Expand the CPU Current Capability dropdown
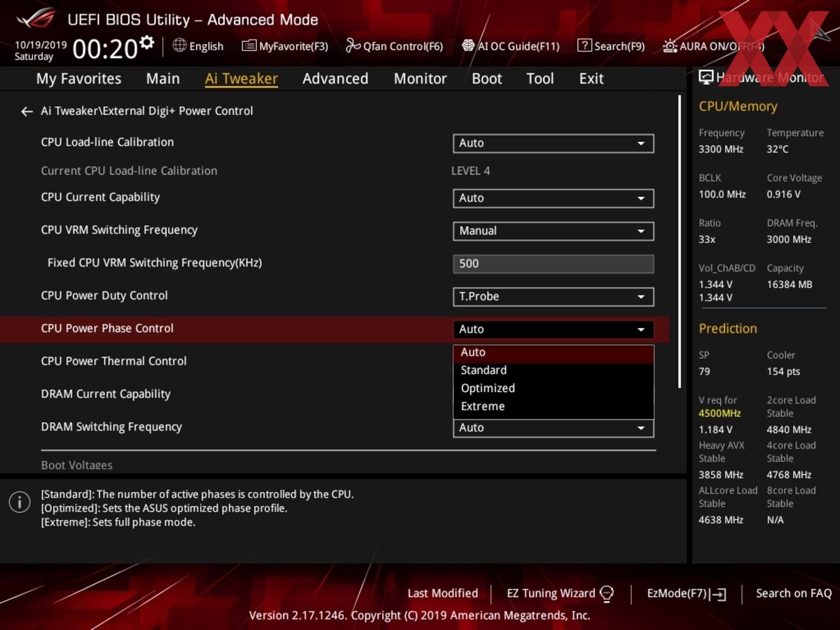The height and width of the screenshot is (630, 840). [x=553, y=198]
